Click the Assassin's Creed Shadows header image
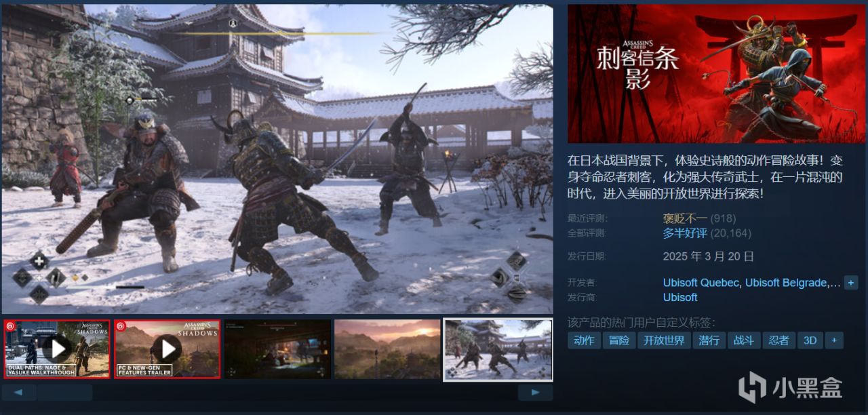868x415 pixels. pos(715,74)
